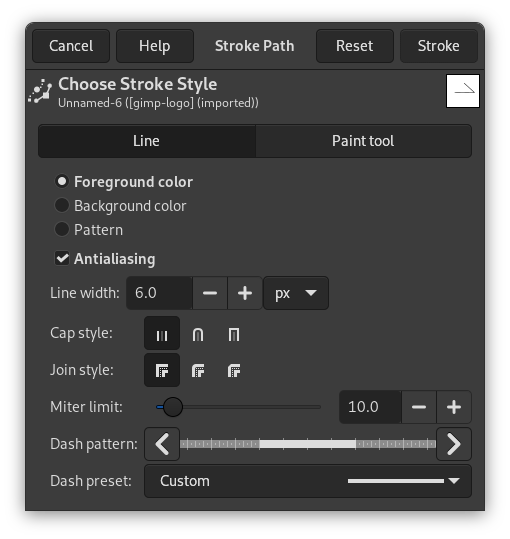Click the Miter limit slider handle
This screenshot has width=510, height=539.
[173, 407]
